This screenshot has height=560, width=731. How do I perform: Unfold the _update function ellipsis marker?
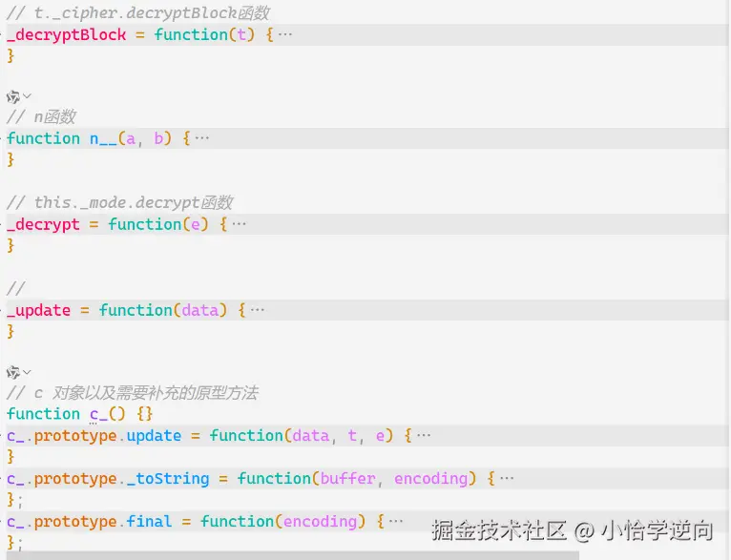(258, 310)
